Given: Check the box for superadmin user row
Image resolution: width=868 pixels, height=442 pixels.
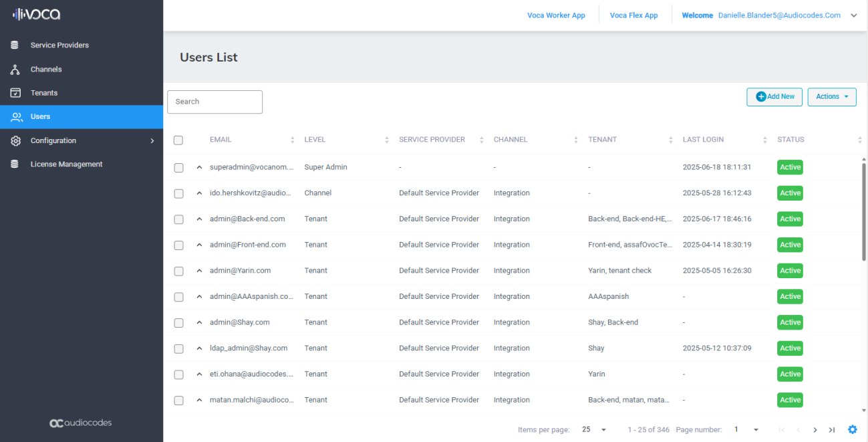Looking at the screenshot, I should pyautogui.click(x=178, y=168).
